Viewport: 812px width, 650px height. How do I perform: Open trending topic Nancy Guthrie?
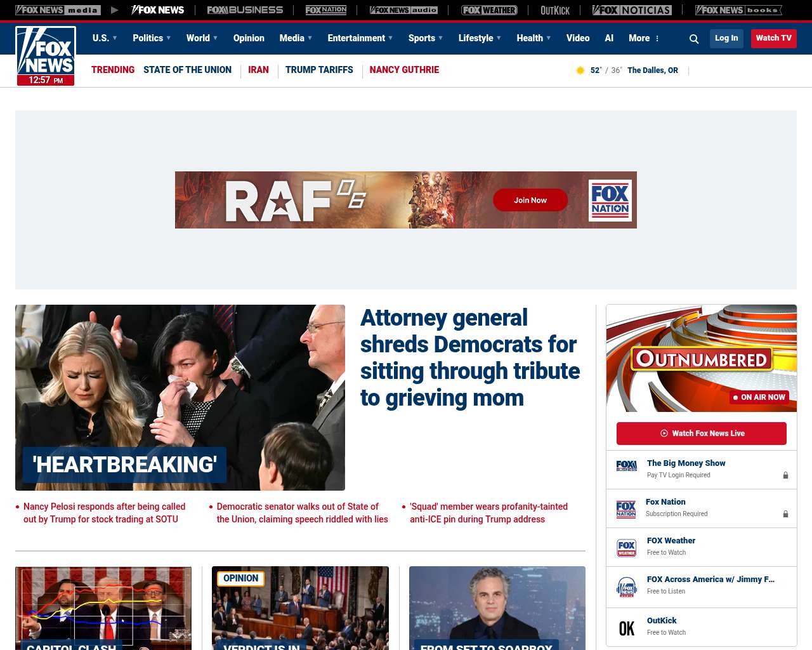[x=404, y=70]
